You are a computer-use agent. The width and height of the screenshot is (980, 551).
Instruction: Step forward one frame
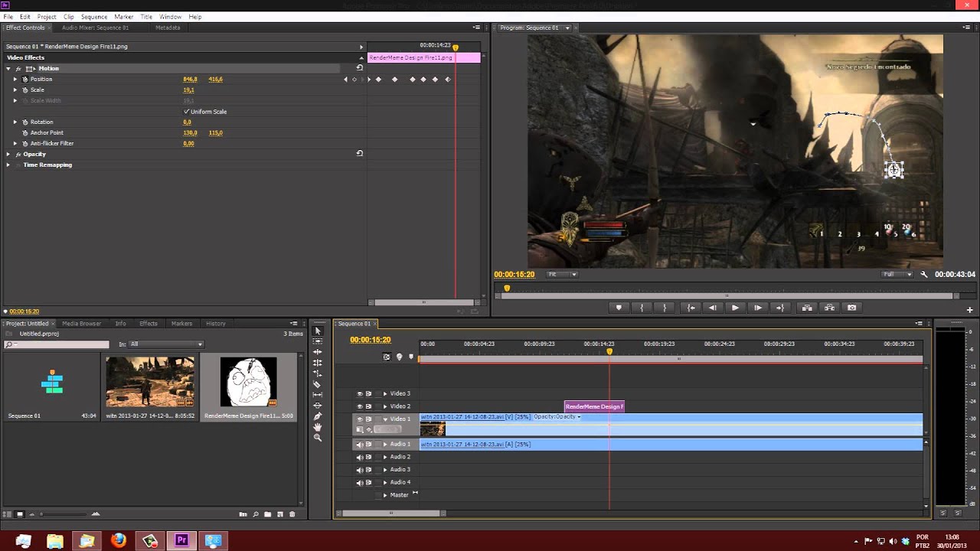758,308
